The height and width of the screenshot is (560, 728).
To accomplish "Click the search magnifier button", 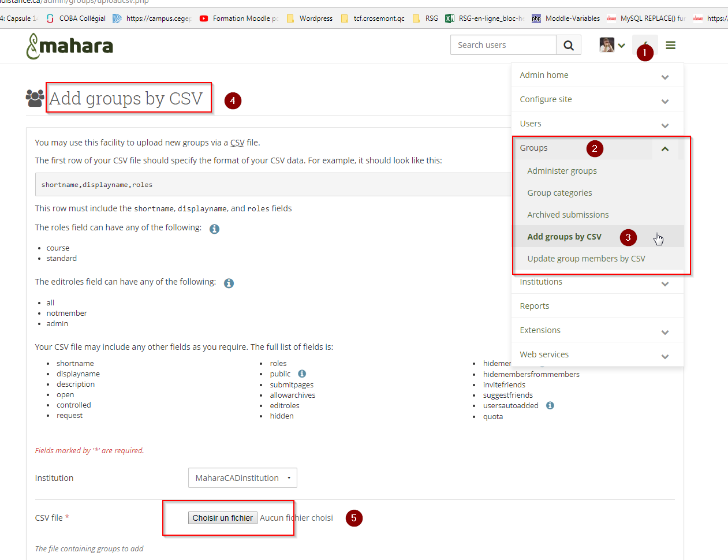I will tap(569, 45).
